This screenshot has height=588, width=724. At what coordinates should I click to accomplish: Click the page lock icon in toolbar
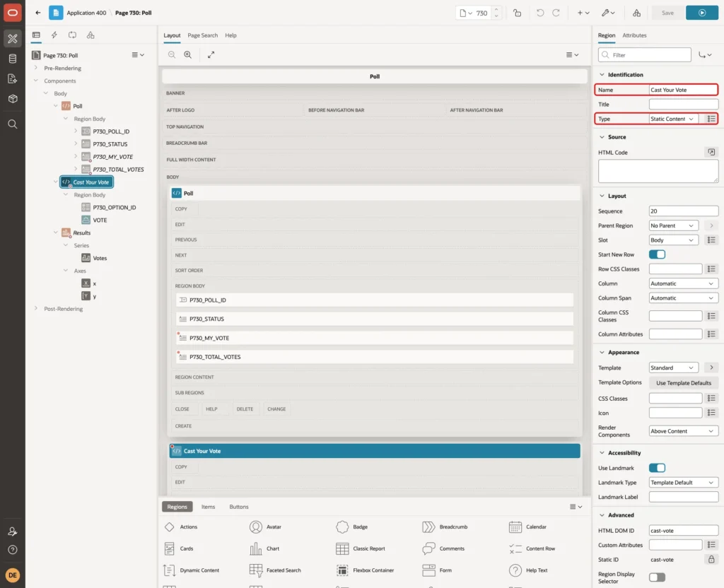(x=517, y=13)
